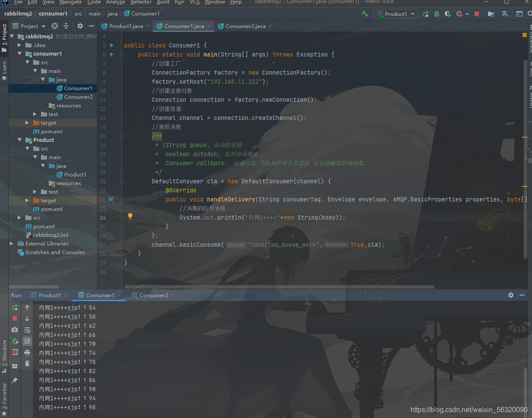Click the 1: Project tool window button
This screenshot has width=532, height=418.
[4, 38]
